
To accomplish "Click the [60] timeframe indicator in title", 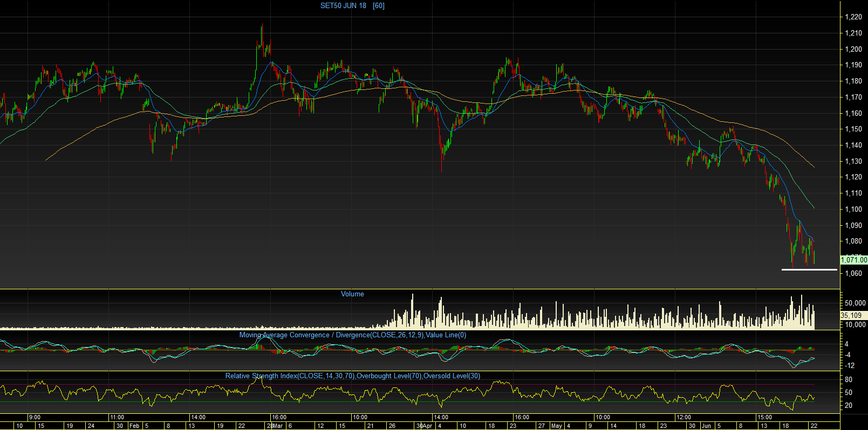I will click(x=379, y=6).
